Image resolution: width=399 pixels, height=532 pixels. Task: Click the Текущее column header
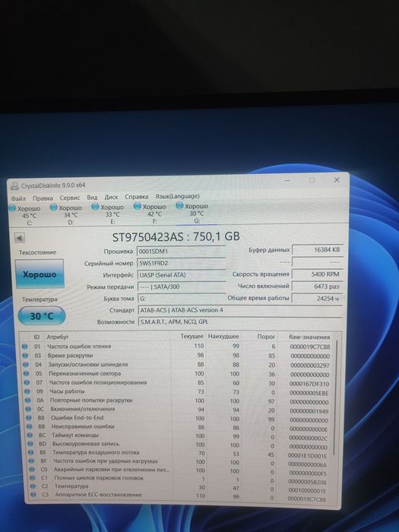click(192, 336)
